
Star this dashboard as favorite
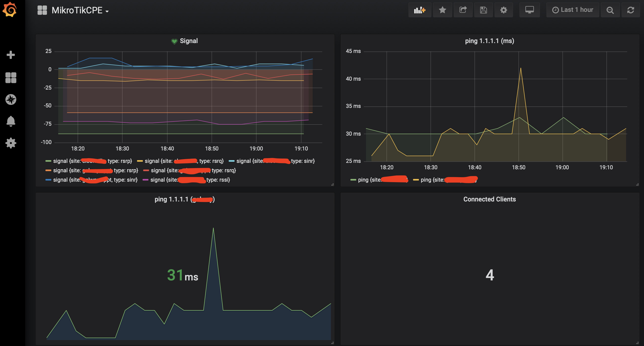click(x=442, y=10)
